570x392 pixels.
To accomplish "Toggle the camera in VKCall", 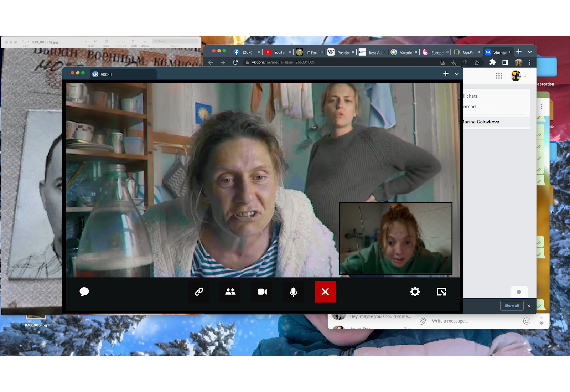I will (x=262, y=292).
